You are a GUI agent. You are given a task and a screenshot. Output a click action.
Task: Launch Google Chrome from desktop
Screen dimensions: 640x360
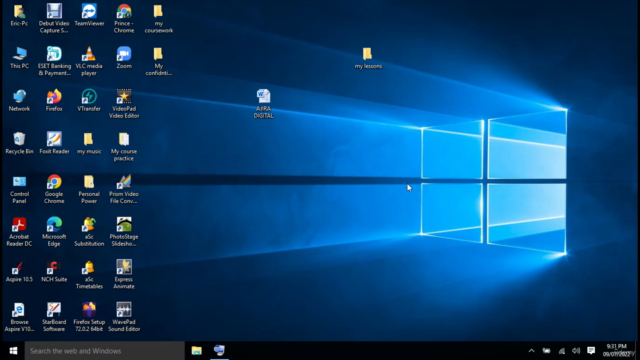pos(54,189)
